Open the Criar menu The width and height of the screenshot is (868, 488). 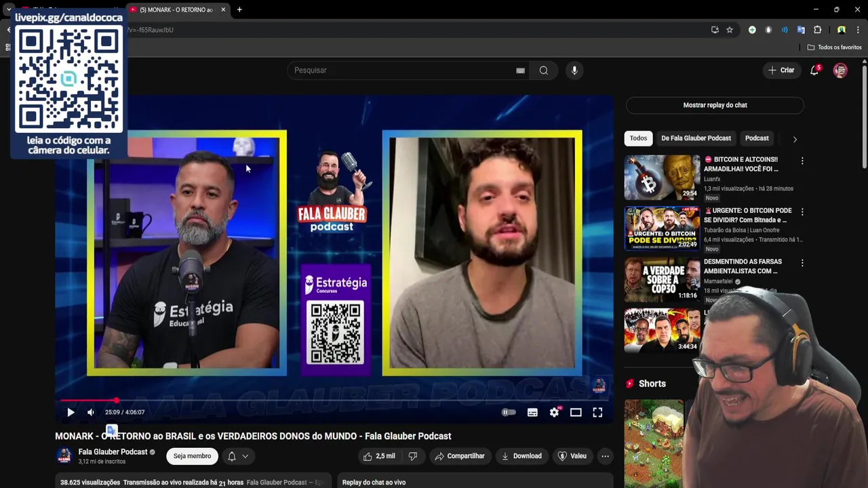[781, 70]
